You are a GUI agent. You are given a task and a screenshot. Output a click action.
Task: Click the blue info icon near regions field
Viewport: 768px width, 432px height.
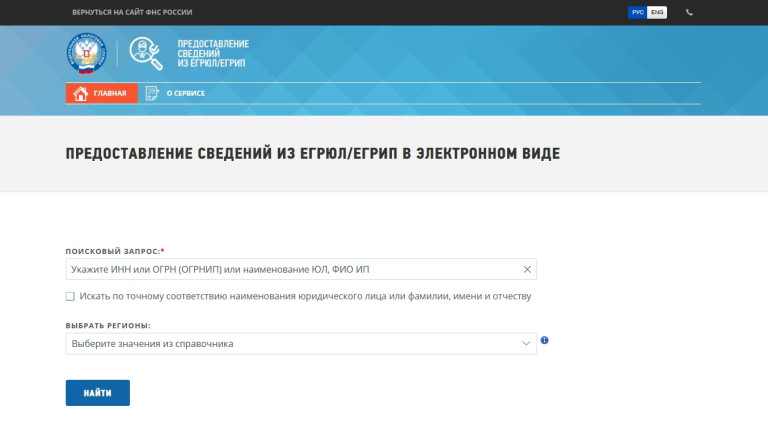[544, 340]
